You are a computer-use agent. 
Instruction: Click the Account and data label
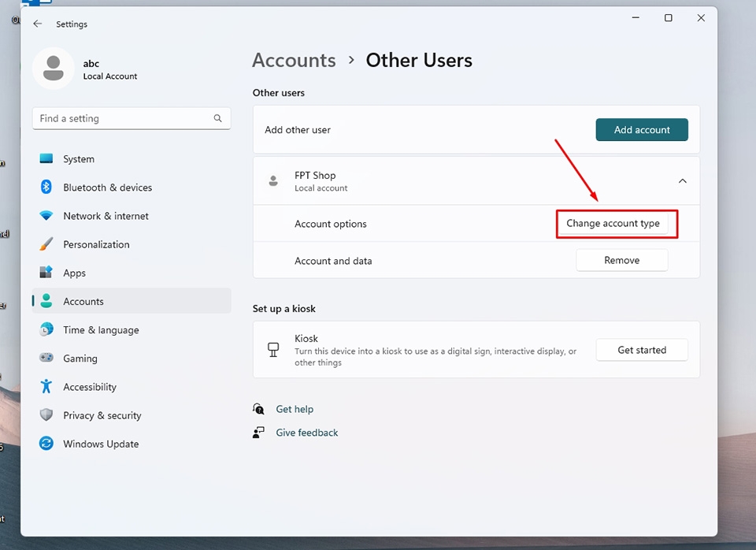[333, 261]
